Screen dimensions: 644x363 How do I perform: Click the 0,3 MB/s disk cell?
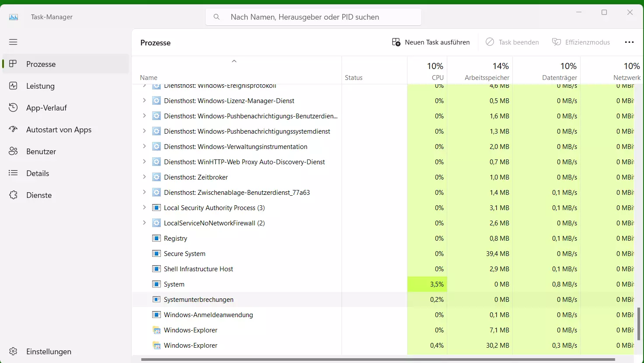click(547, 345)
